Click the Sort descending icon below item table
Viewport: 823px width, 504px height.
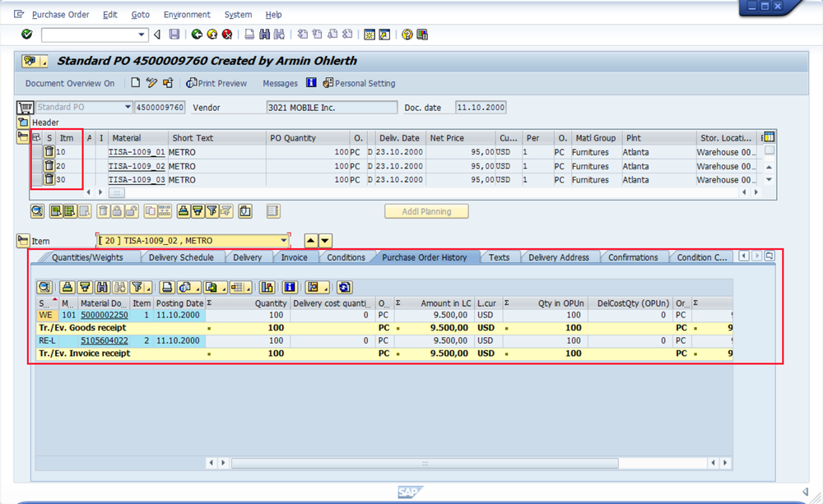(x=198, y=211)
